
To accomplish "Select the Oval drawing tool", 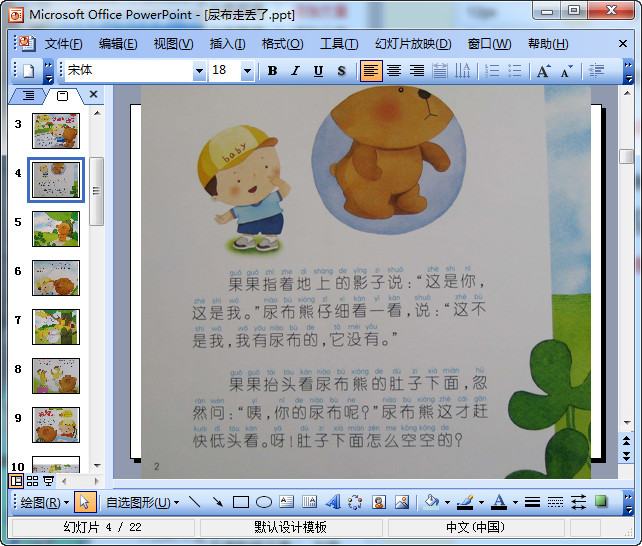I will (264, 502).
